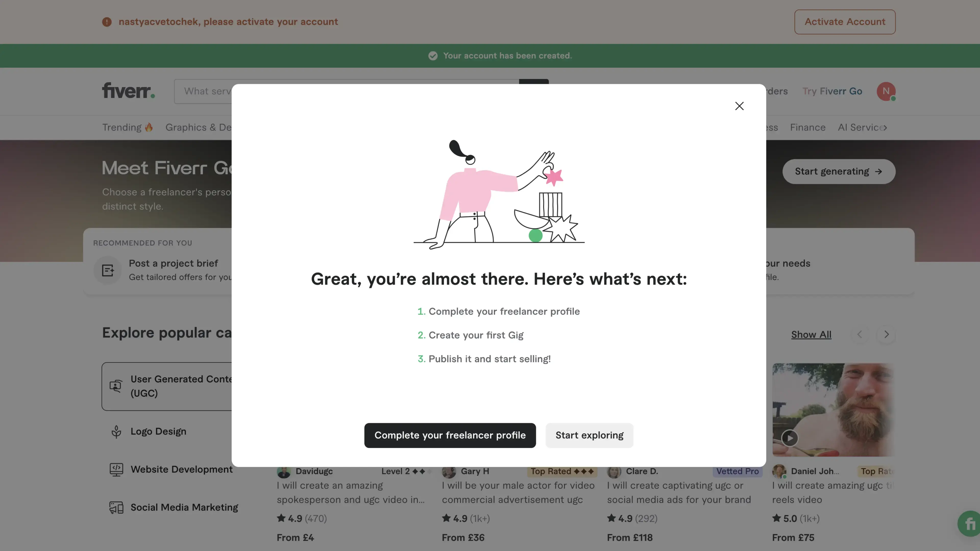Click the Start generating button
The image size is (980, 551).
coord(838,171)
